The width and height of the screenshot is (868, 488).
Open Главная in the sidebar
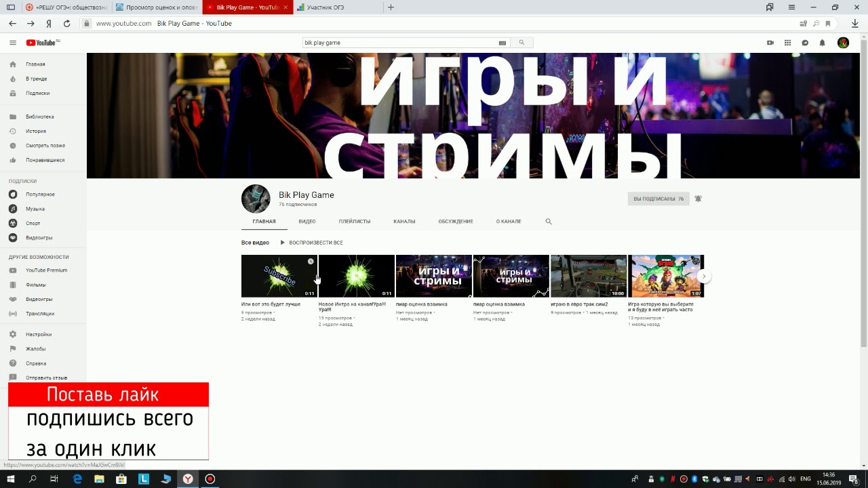(x=43, y=64)
